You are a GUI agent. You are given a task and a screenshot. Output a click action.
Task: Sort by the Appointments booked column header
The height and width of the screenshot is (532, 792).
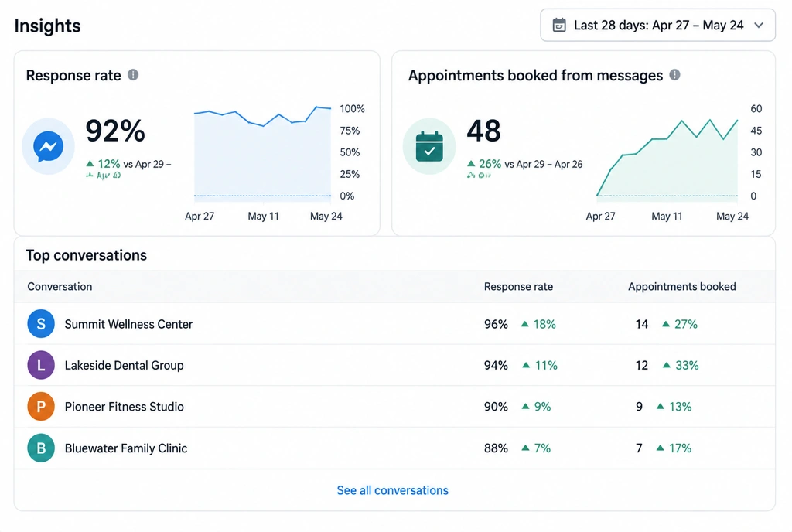[x=682, y=287]
